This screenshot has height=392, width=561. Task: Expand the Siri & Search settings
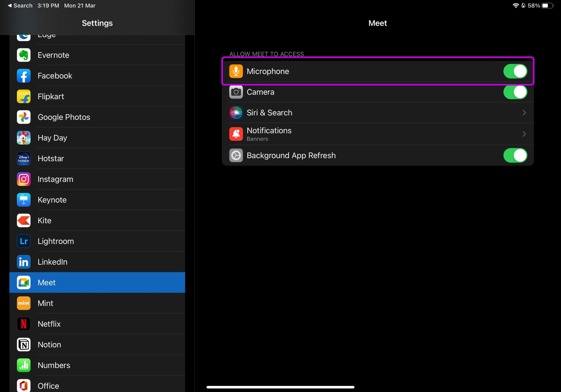click(x=524, y=113)
